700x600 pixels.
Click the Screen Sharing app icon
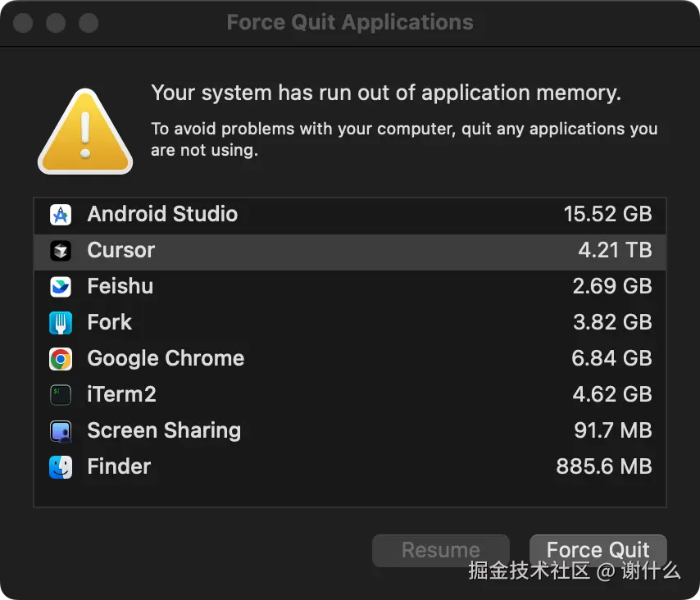pyautogui.click(x=61, y=431)
